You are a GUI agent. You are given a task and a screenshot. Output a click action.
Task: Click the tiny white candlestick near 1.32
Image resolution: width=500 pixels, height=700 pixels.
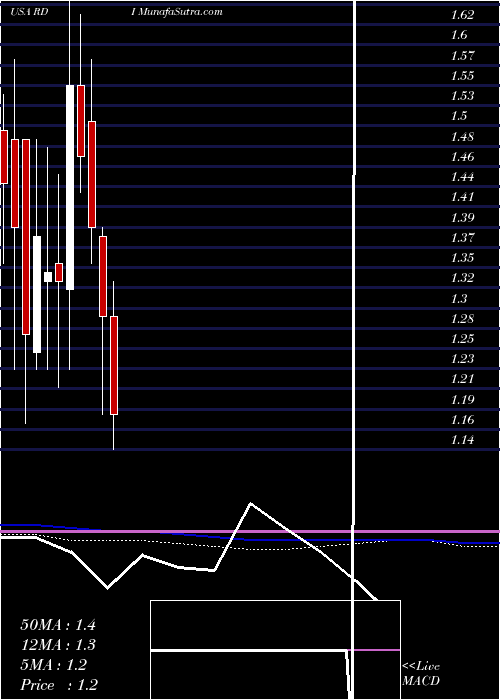pyautogui.click(x=48, y=277)
